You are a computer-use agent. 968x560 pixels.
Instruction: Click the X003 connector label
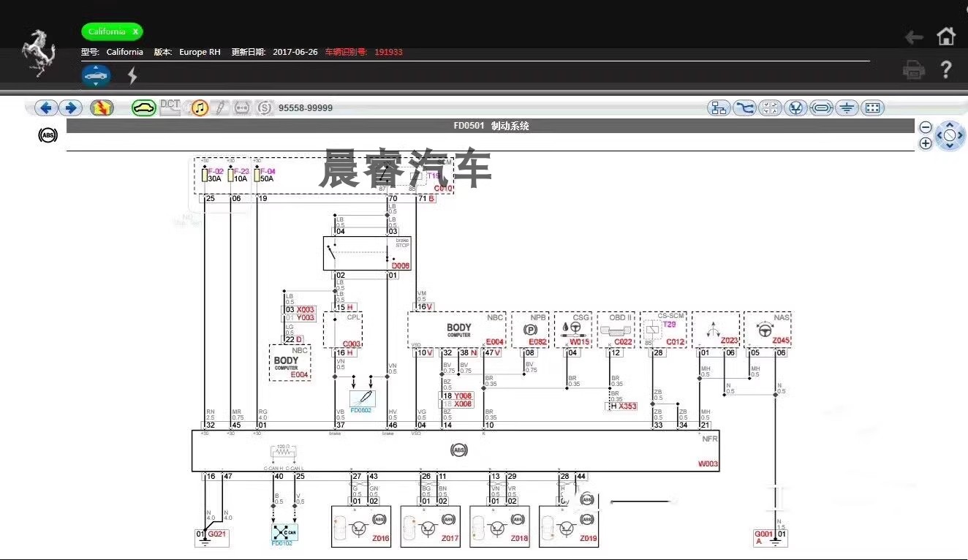(x=306, y=309)
